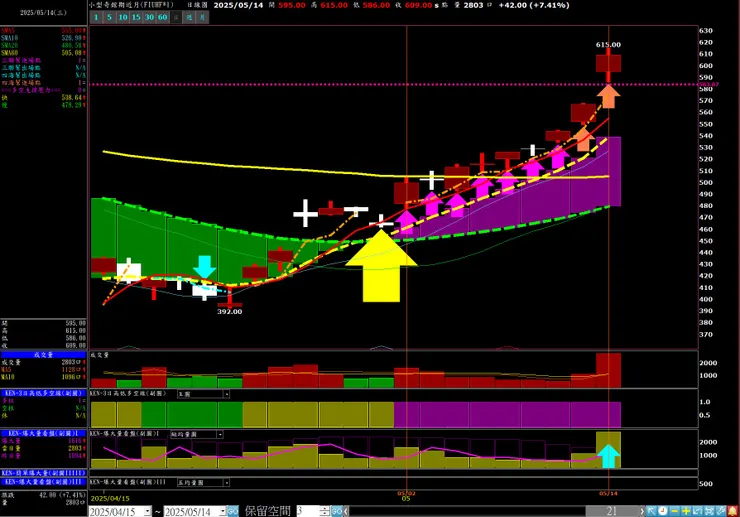Click the 小型奇鋐期近月 contract title

point(131,5)
